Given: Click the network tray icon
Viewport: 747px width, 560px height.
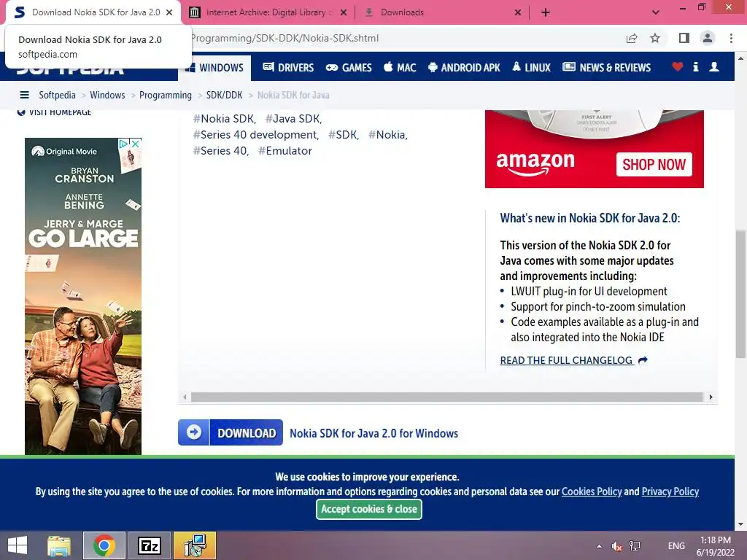Looking at the screenshot, I should click(x=635, y=546).
